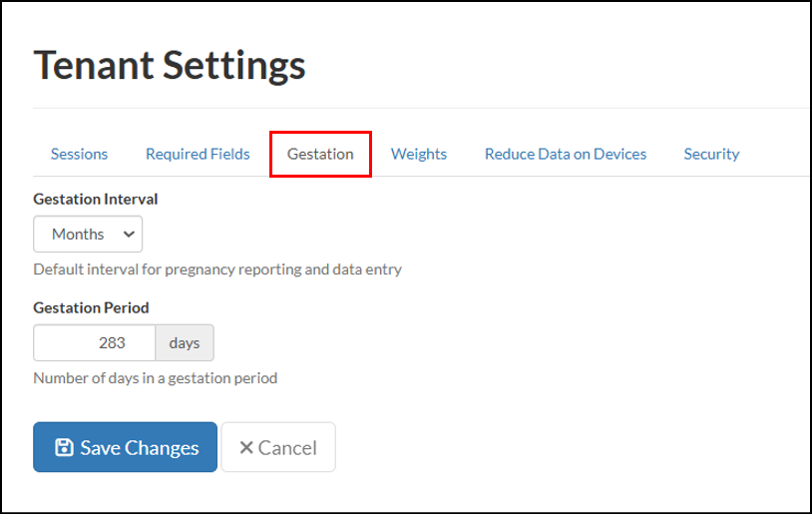Click the number of days help text
This screenshot has width=812, height=514.
156,378
